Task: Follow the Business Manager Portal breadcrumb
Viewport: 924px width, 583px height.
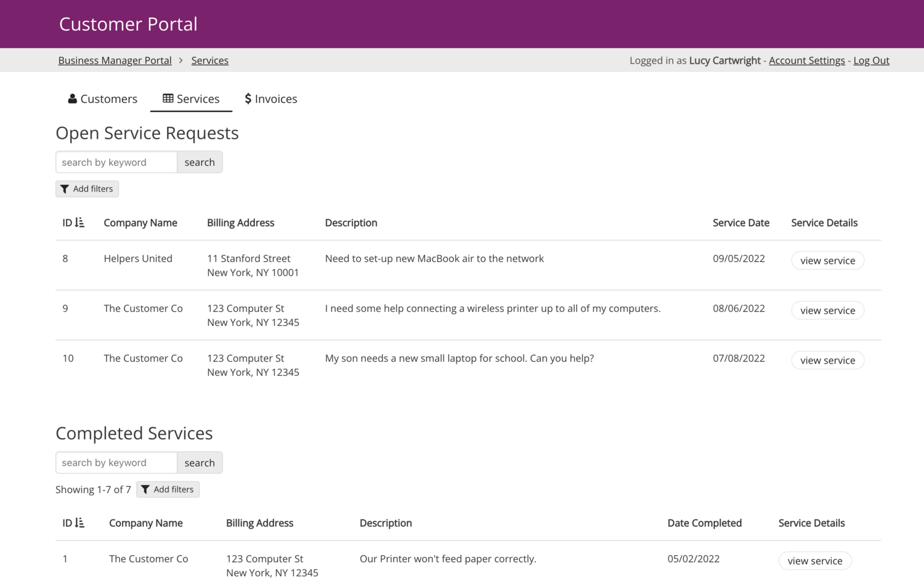Action: pyautogui.click(x=115, y=60)
